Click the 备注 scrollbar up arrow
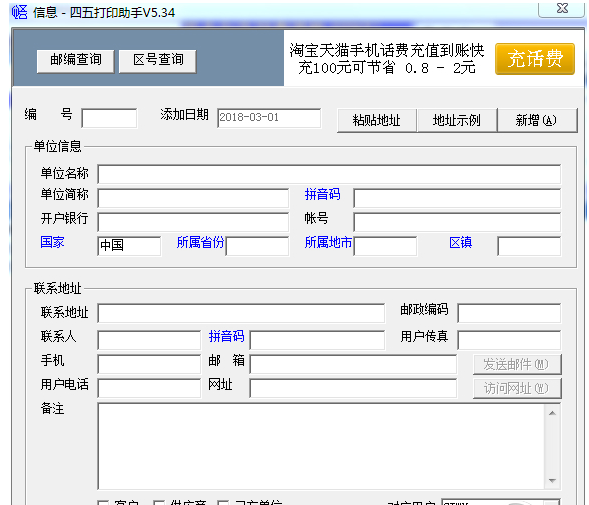The height and width of the screenshot is (505, 589). point(552,413)
